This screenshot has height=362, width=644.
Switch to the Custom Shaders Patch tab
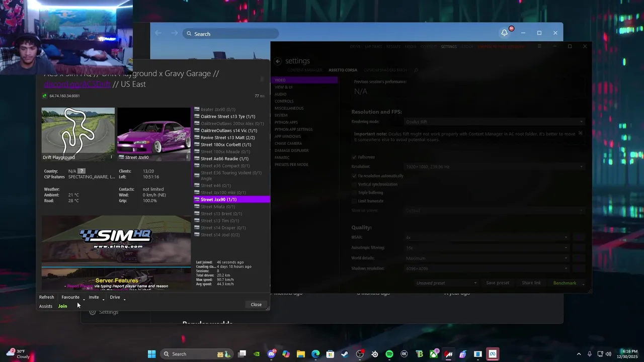pos(385,70)
